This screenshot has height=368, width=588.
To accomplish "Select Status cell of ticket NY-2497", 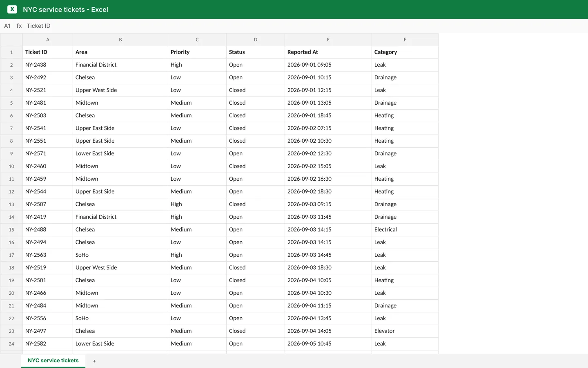I will click(256, 331).
